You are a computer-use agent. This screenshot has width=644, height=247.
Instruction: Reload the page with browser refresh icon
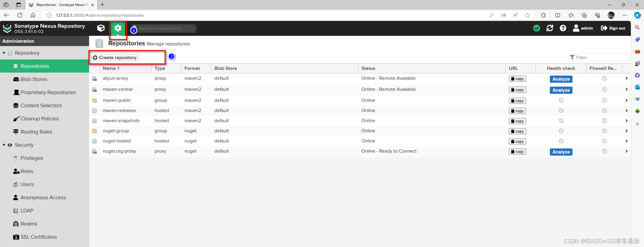tap(20, 15)
